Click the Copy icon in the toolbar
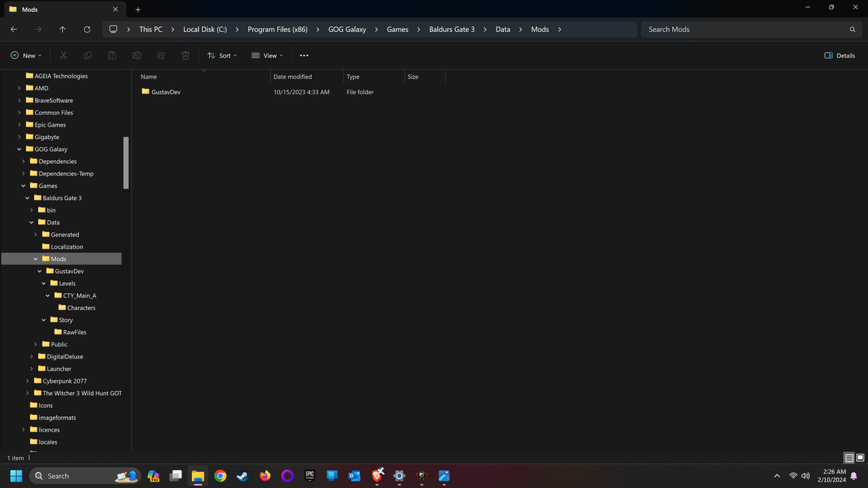The width and height of the screenshot is (868, 488). (87, 55)
